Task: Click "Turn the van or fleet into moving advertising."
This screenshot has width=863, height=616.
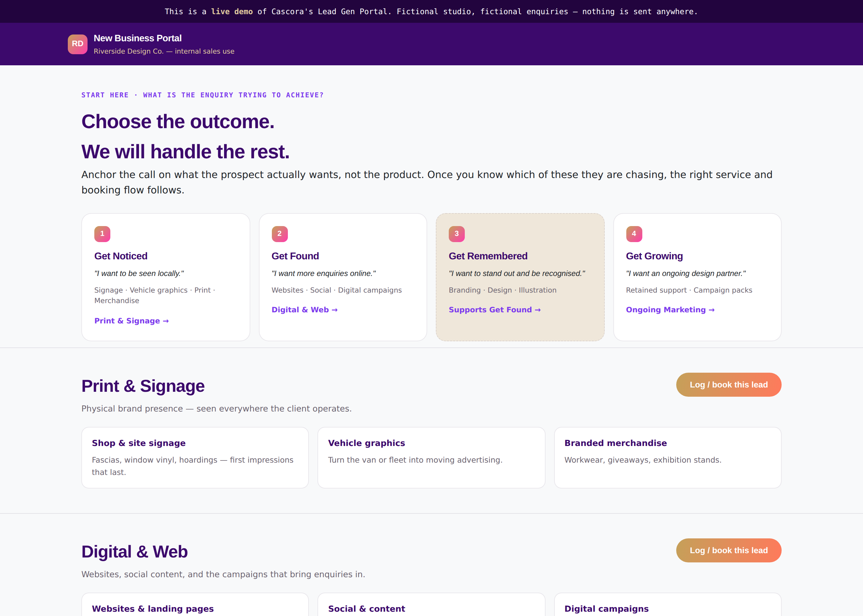Action: coord(415,460)
